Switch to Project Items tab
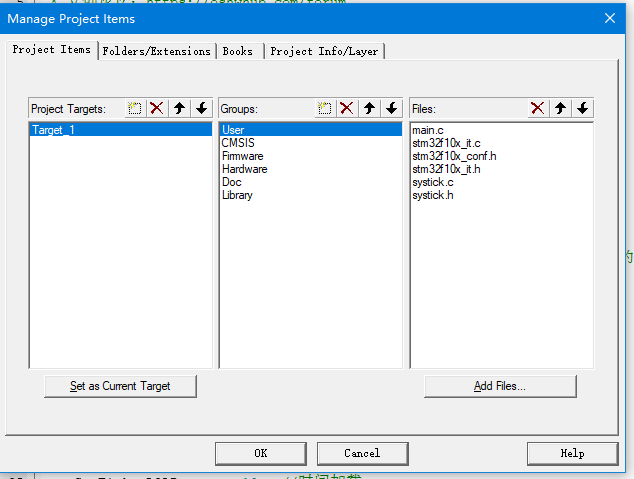The image size is (634, 479). click(x=52, y=50)
